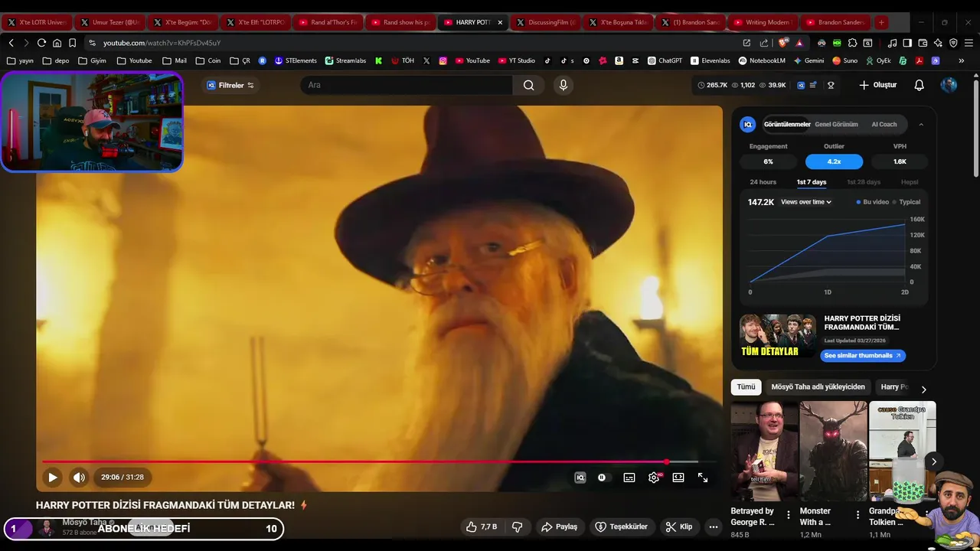Switch to Genel Görünüm tab
Viewport: 980px width, 551px height.
(x=836, y=124)
